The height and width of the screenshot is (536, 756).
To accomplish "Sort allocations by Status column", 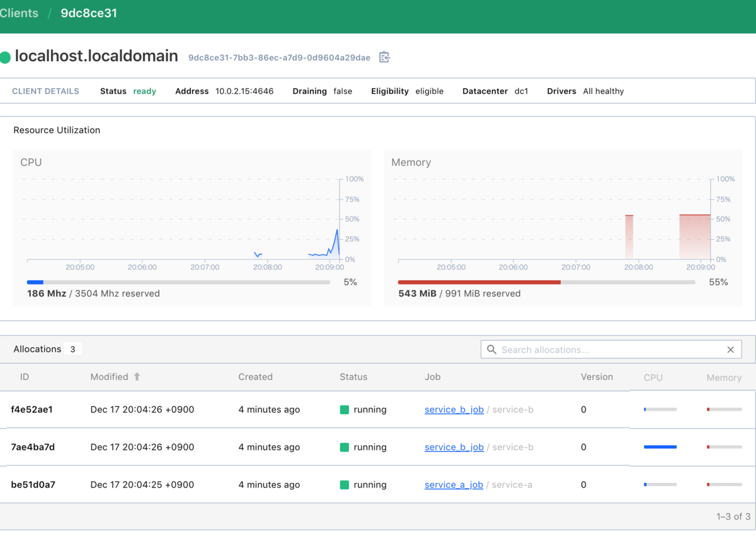I will pyautogui.click(x=353, y=377).
